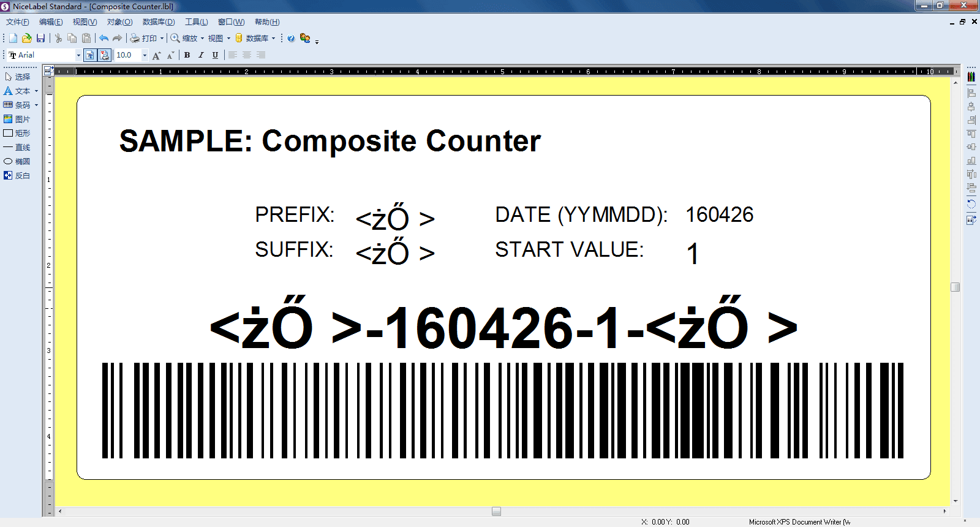980x527 pixels.
Task: Open the 窗口 Window menu
Action: click(231, 22)
